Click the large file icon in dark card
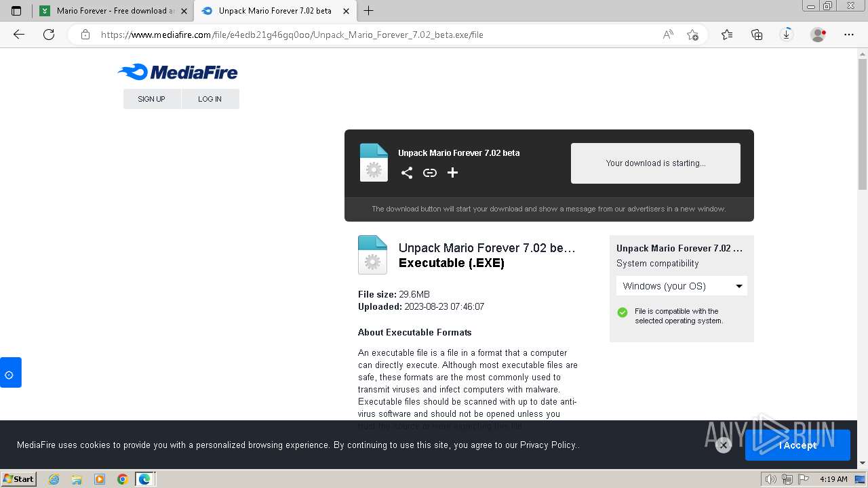Image resolution: width=868 pixels, height=488 pixels. click(374, 163)
